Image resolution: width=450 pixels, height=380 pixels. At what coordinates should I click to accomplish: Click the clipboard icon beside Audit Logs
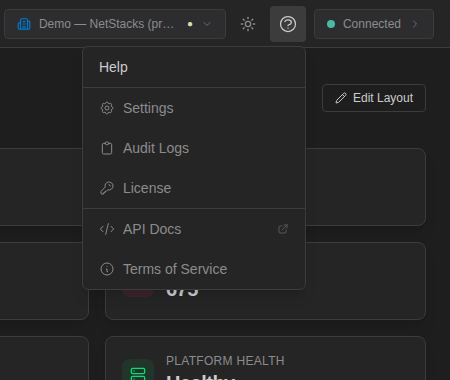coord(107,148)
